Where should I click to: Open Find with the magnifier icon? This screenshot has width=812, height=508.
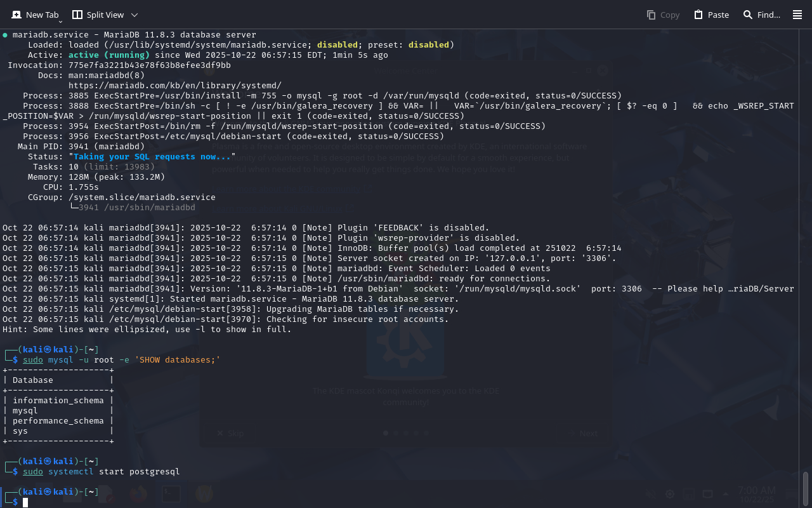[748, 15]
